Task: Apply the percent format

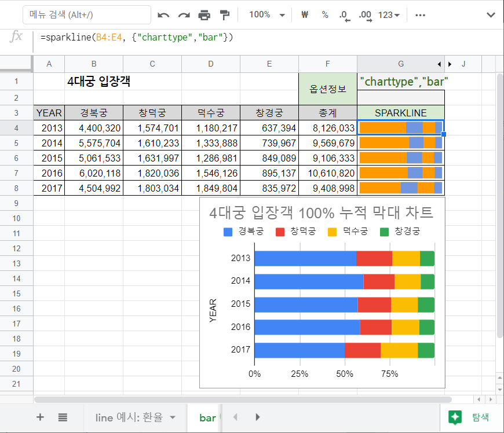Action: (325, 15)
